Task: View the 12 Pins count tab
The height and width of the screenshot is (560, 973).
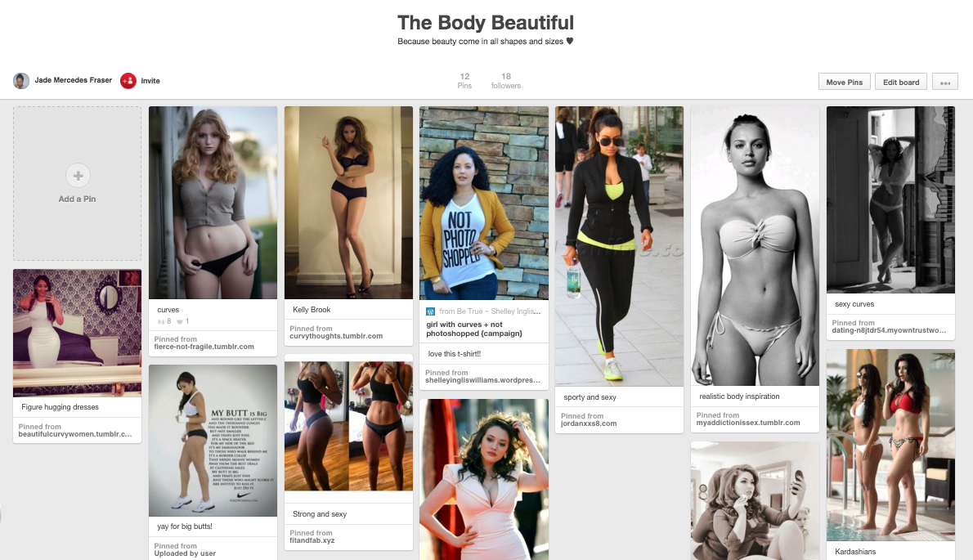Action: click(464, 81)
